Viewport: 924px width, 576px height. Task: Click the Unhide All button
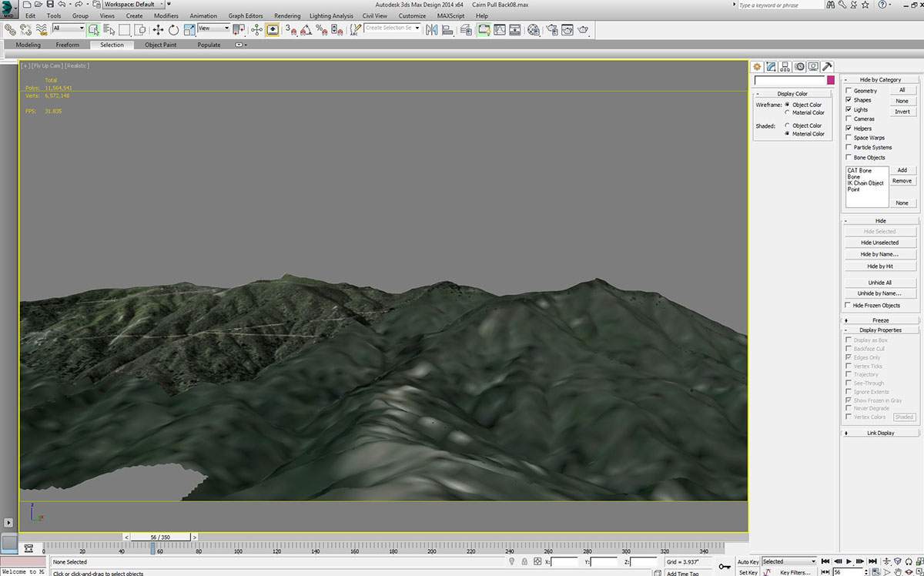(880, 283)
